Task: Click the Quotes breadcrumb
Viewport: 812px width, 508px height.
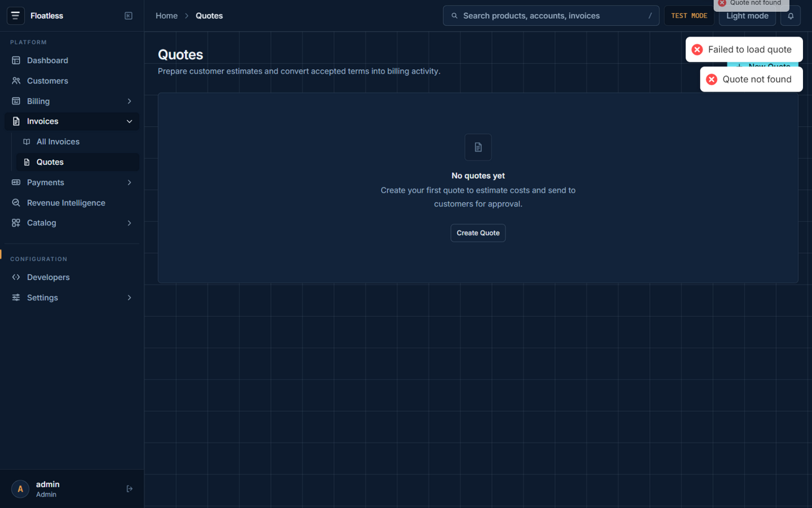Action: [x=209, y=16]
